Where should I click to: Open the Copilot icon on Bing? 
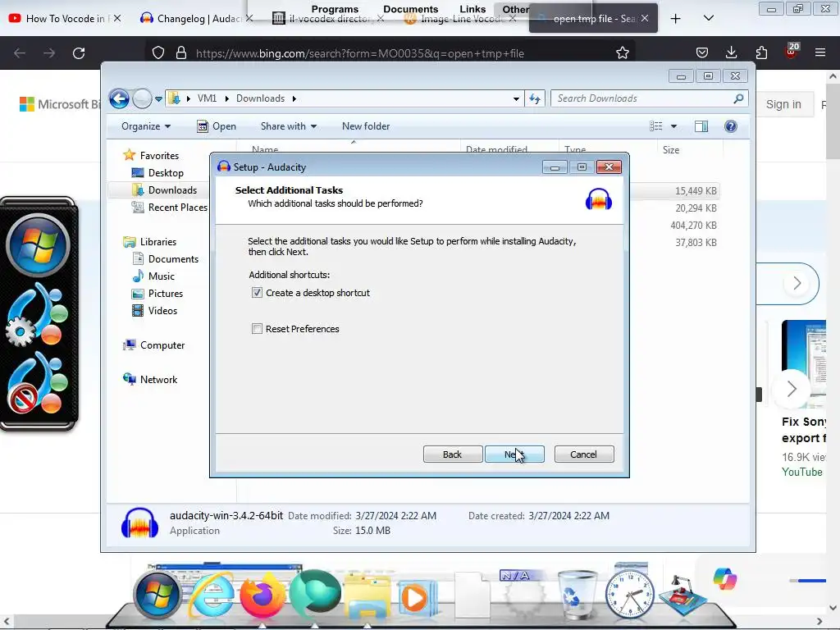[x=725, y=579]
